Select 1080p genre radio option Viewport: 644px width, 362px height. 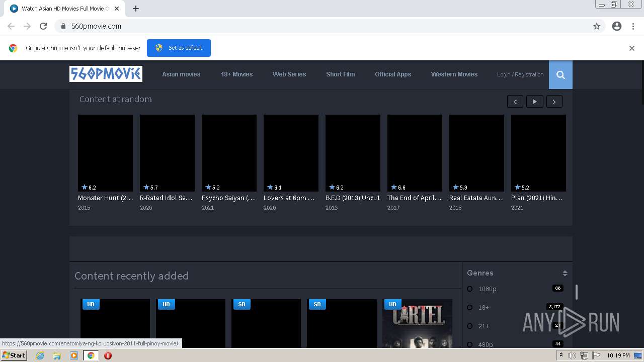[x=470, y=289]
